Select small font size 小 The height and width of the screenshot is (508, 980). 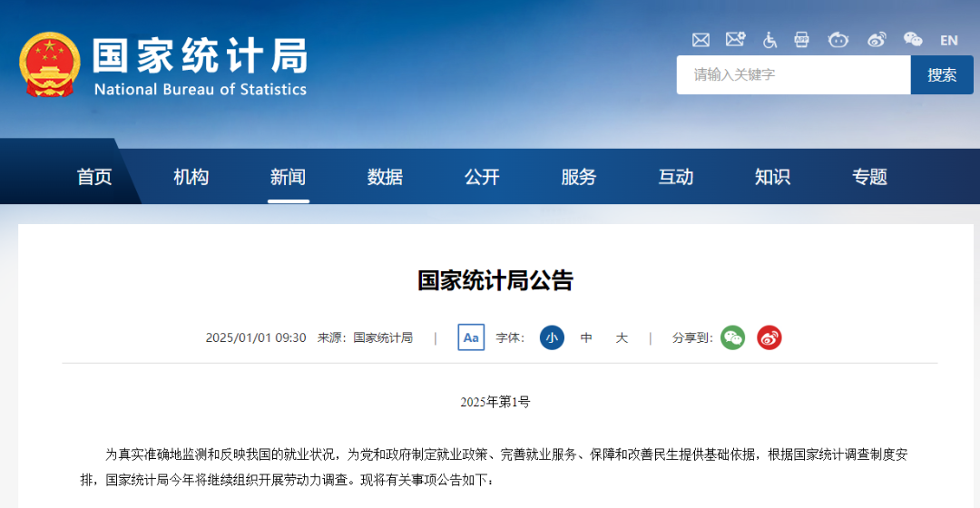coord(552,337)
